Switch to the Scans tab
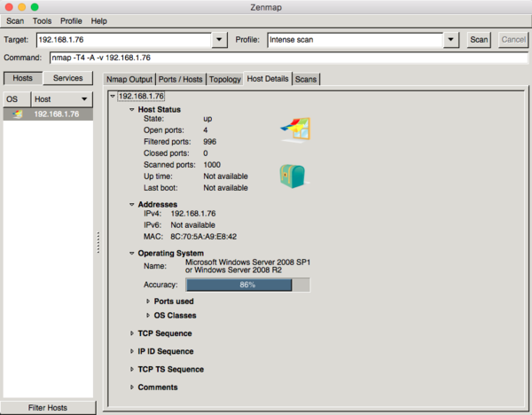Screen dimensions: 532x415 [x=306, y=80]
